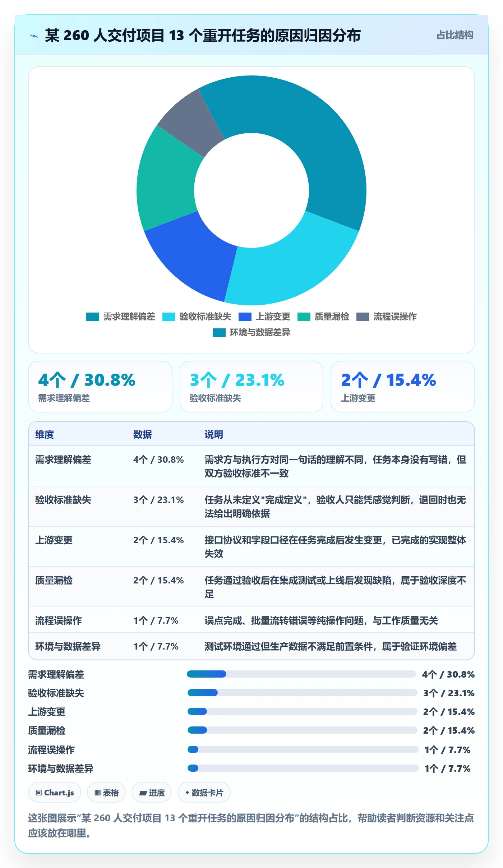
Task: Click 验收标准缺失 table row name
Action: [63, 500]
